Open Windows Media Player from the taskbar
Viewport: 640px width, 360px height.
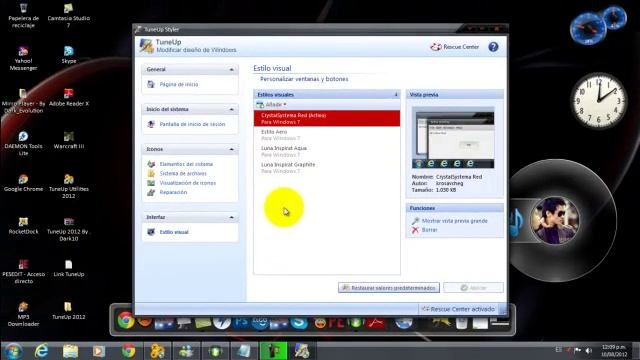(98, 351)
